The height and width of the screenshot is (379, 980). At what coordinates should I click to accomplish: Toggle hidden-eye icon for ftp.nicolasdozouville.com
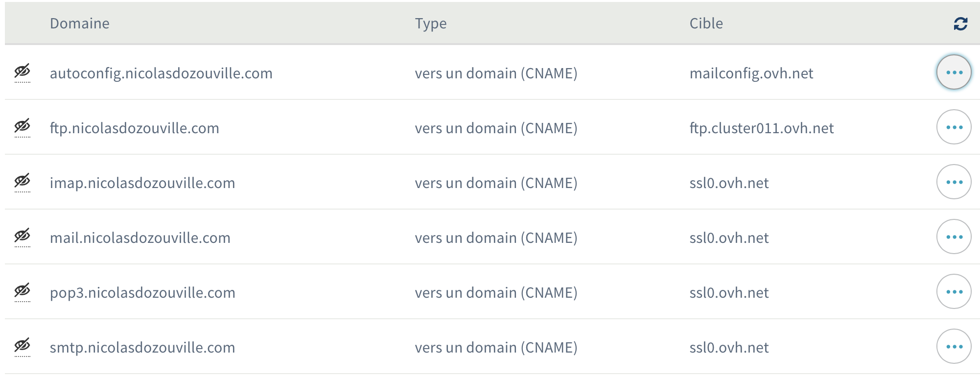pyautogui.click(x=22, y=126)
